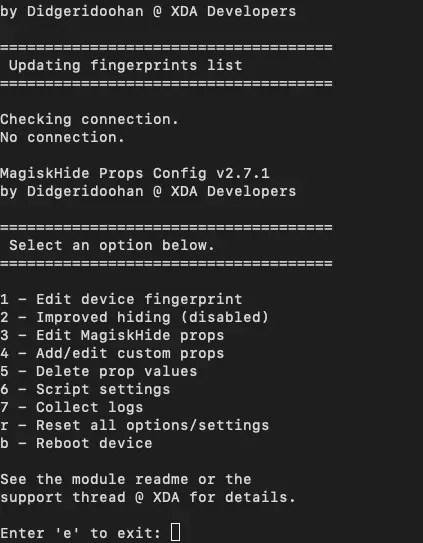
Task: Click the cursor after "Enter 'e' to exit:"
Action: coord(175,532)
